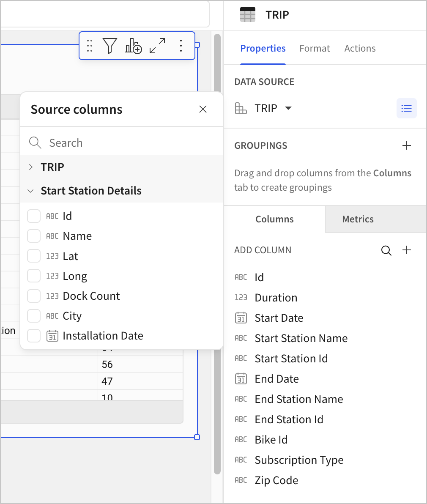Click the list view icon in Data Source
427x504 pixels.
point(406,108)
